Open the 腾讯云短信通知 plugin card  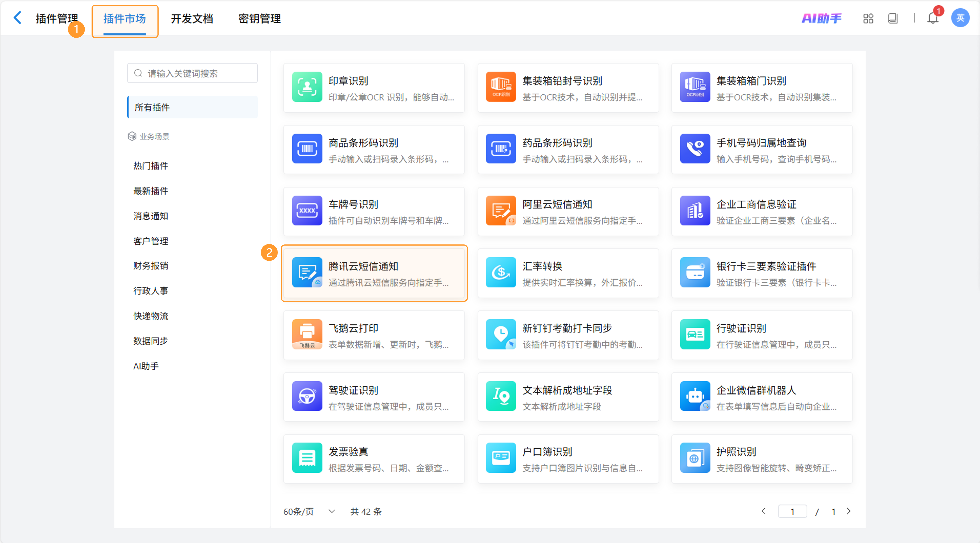[374, 273]
